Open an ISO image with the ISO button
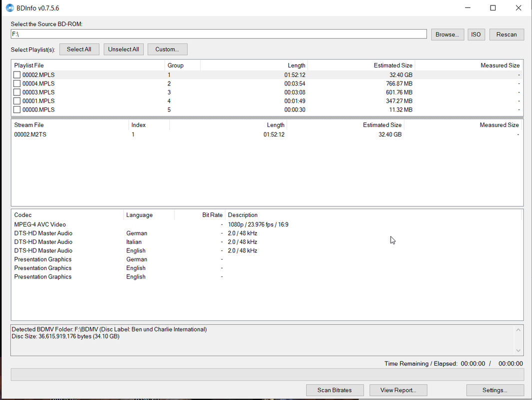This screenshot has width=532, height=400. 476,34
